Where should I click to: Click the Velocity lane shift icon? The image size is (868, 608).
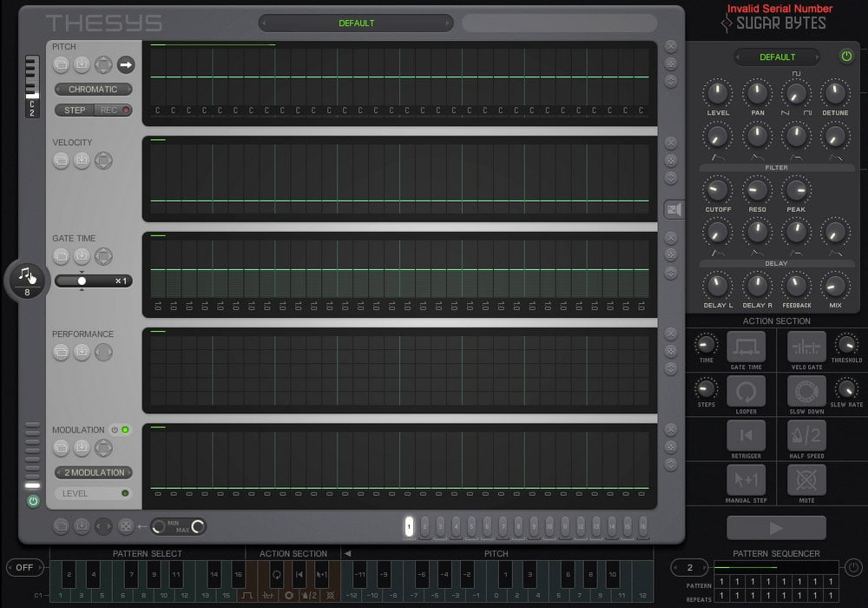pos(103,161)
